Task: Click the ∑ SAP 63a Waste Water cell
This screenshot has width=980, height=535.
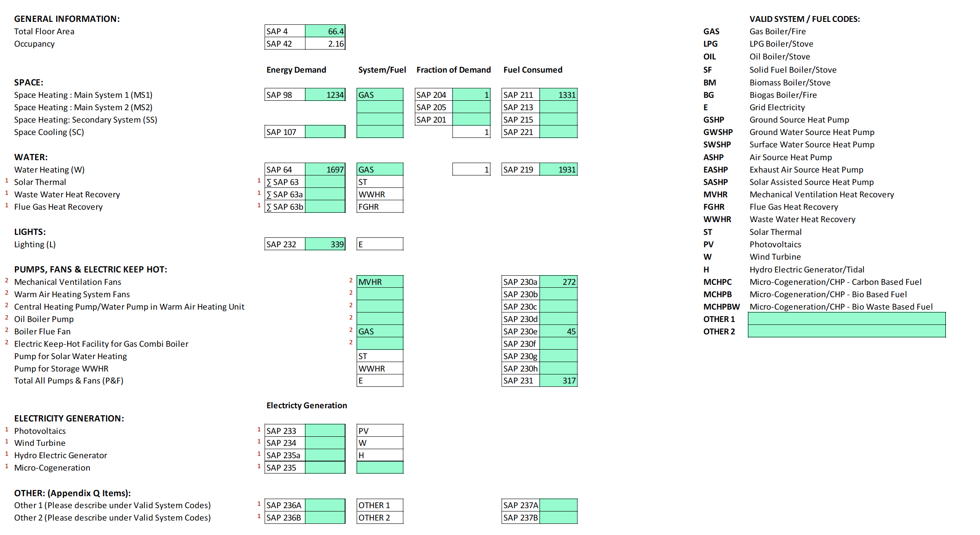Action: (325, 194)
